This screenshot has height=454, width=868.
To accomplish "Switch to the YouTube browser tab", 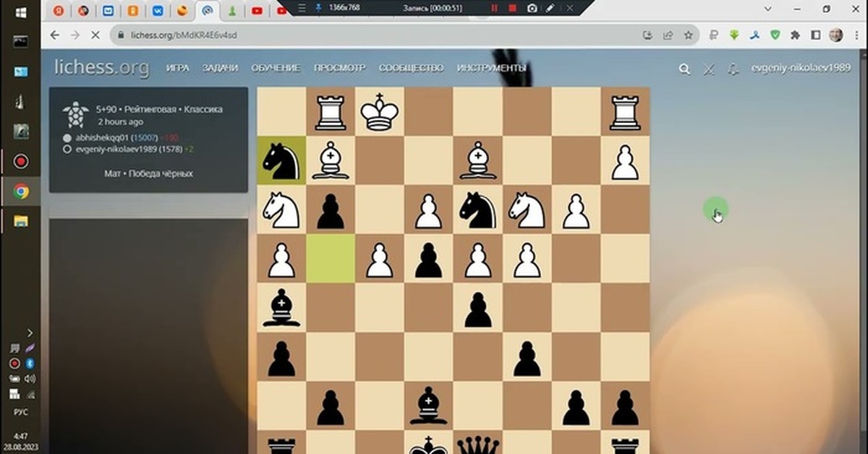I will pyautogui.click(x=257, y=10).
